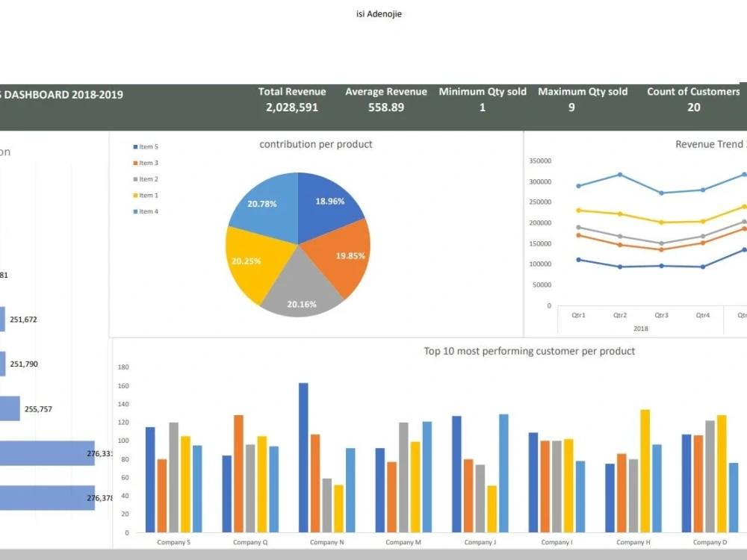Select the Total Revenue header

(x=292, y=91)
